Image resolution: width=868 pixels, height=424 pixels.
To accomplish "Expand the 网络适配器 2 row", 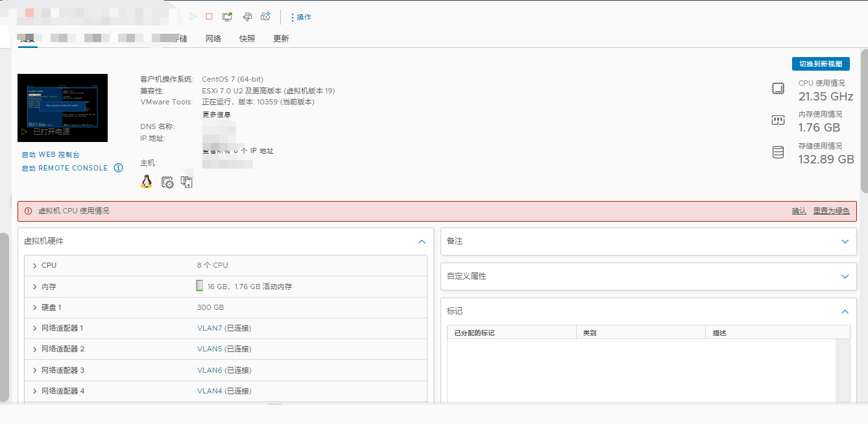I will [35, 349].
